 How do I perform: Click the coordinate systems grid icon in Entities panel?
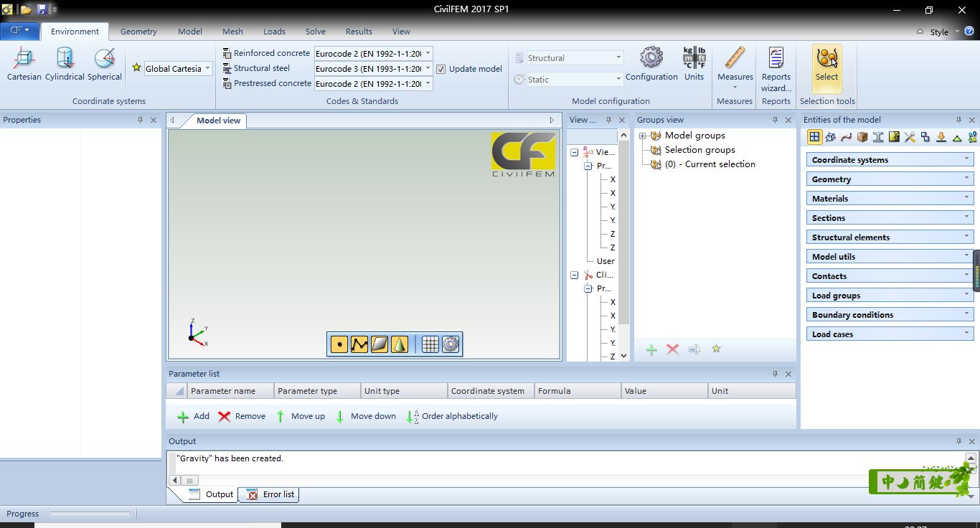(x=814, y=137)
